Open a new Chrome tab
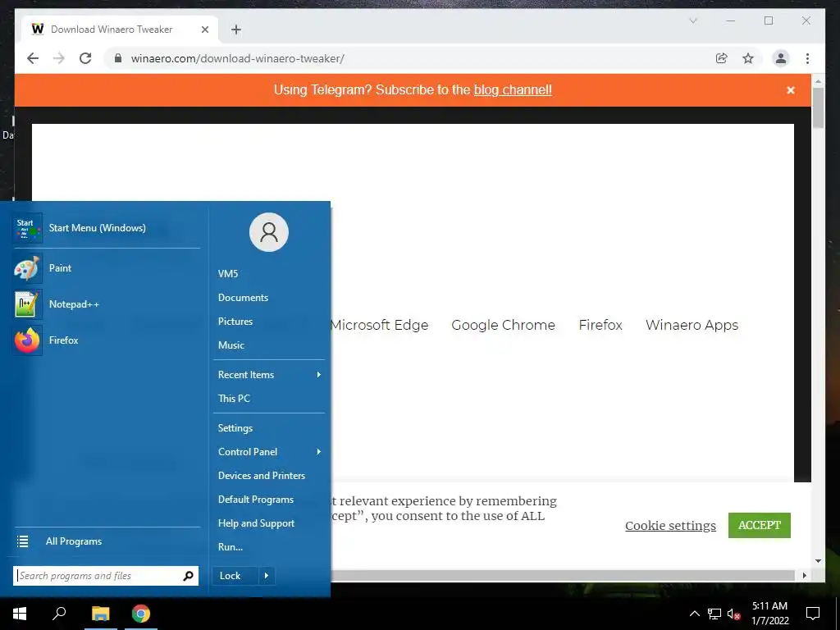Screen dimensions: 840x630 236,30
